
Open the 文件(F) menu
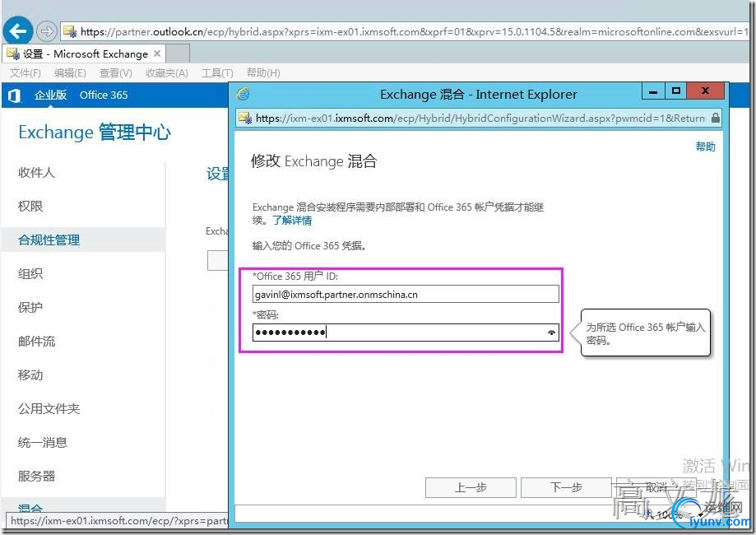(x=25, y=73)
